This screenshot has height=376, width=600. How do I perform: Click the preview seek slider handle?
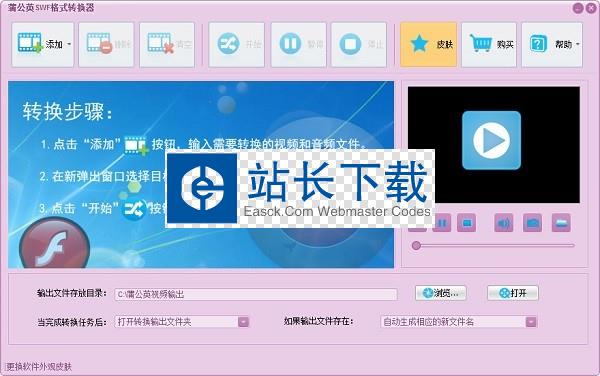pos(416,246)
